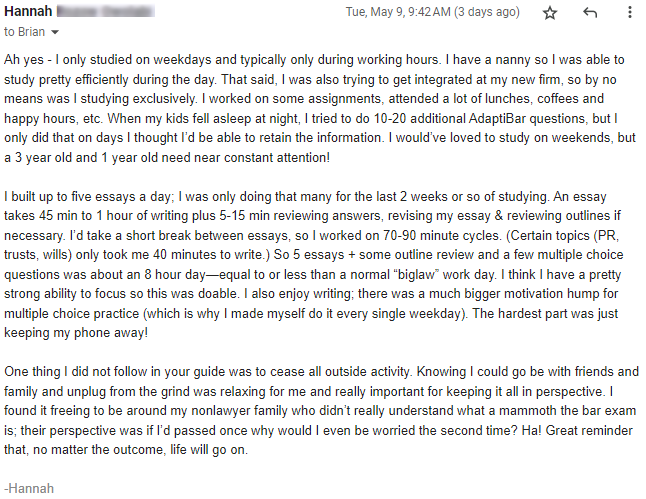Click the gray "-Hannah" signature
646x499 pixels.
(x=29, y=489)
